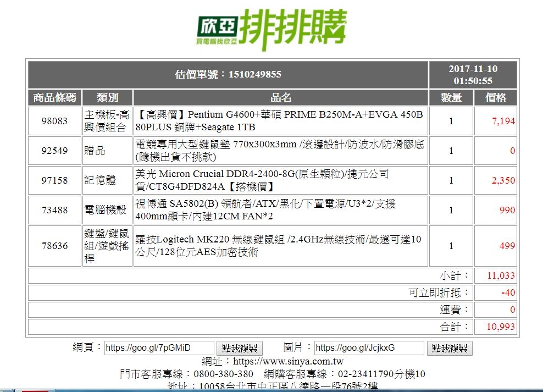
Task: Select barcode 92549 cell
Action: point(55,151)
